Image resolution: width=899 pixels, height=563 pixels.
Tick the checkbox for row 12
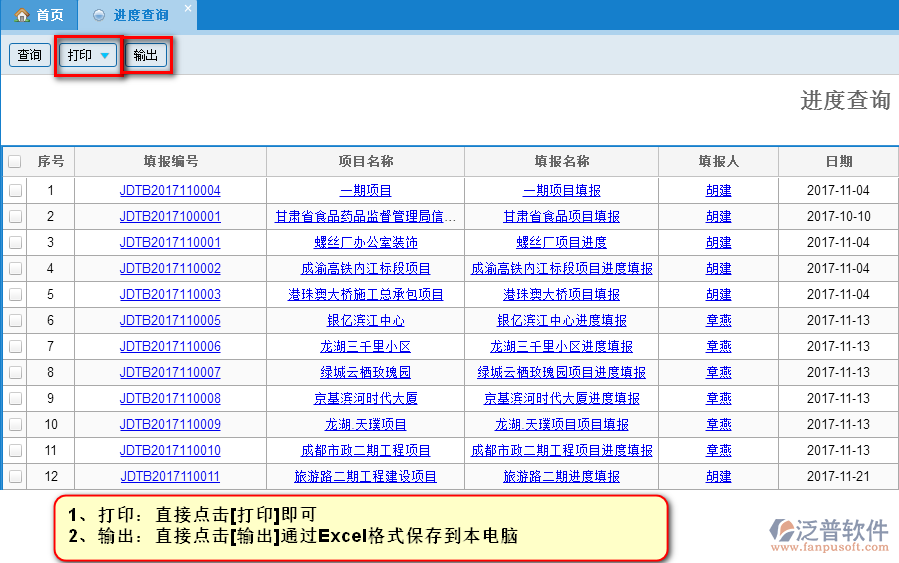(15, 476)
